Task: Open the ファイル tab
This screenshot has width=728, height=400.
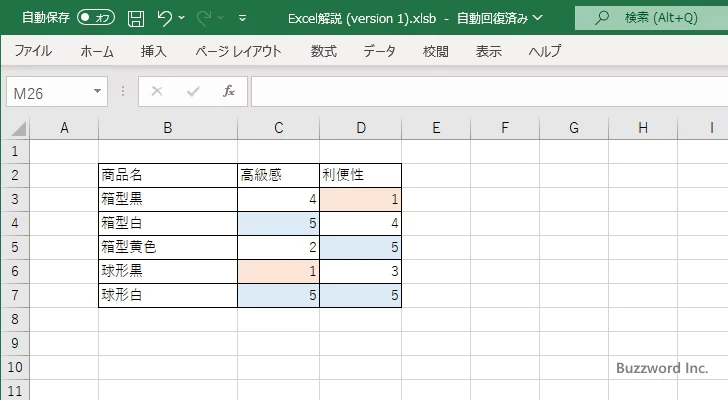Action: point(33,51)
